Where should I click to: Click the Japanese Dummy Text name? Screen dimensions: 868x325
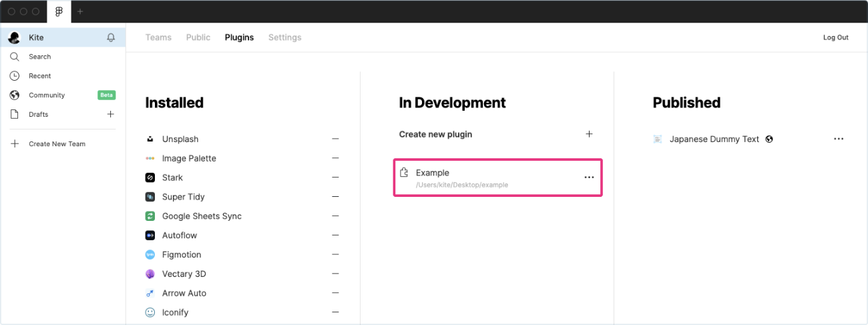coord(714,139)
